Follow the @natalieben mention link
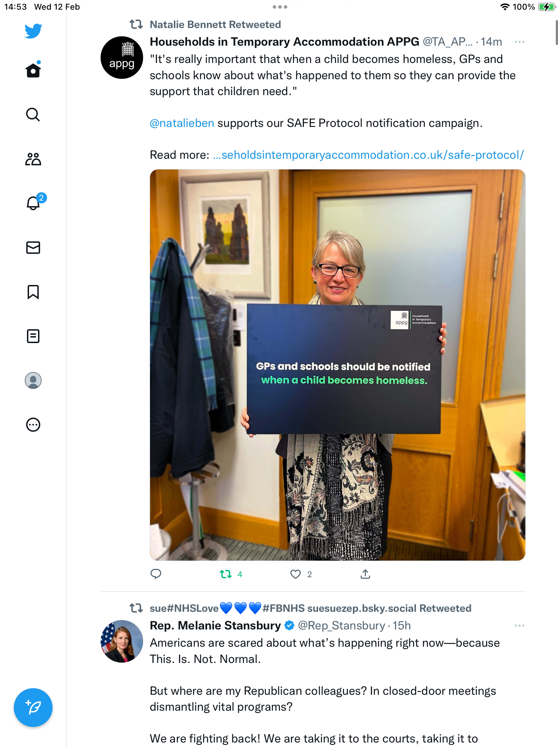 tap(182, 123)
